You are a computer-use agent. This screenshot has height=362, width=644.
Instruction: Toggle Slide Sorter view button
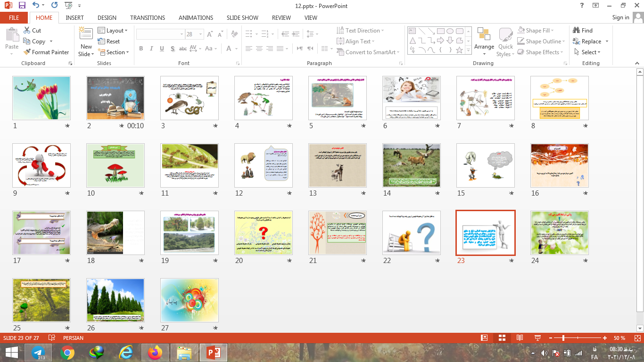502,338
